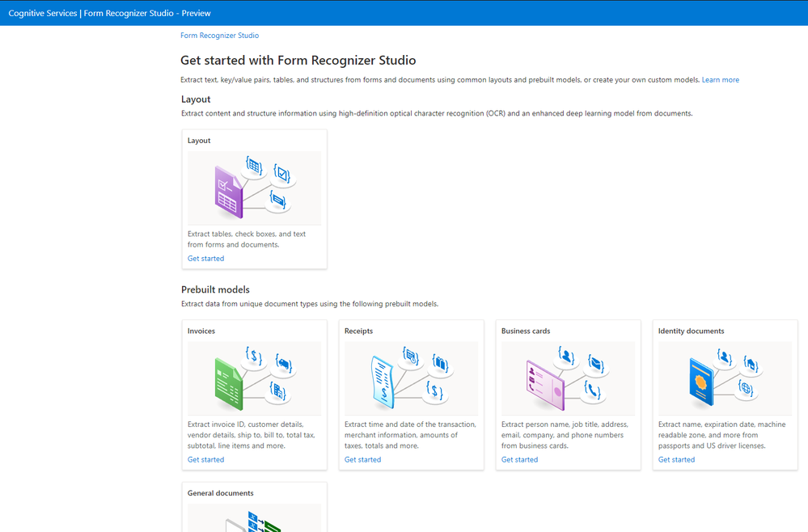Click the Prebuilt models section heading

click(x=215, y=289)
